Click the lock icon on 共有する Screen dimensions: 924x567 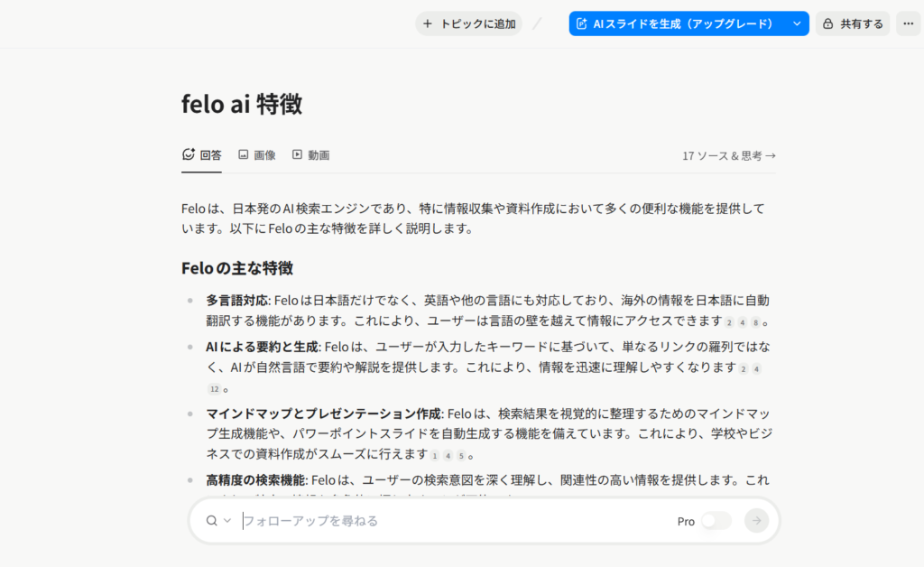827,24
